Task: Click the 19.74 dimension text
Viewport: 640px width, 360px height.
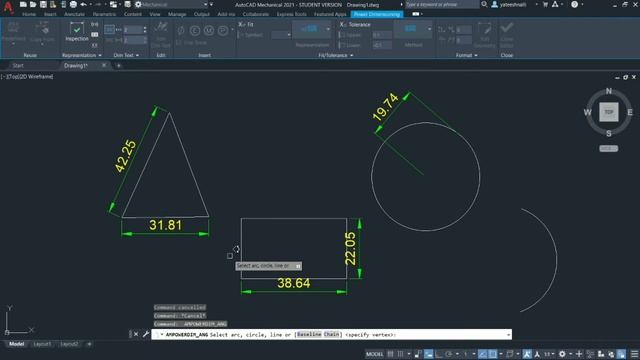Action: point(385,107)
